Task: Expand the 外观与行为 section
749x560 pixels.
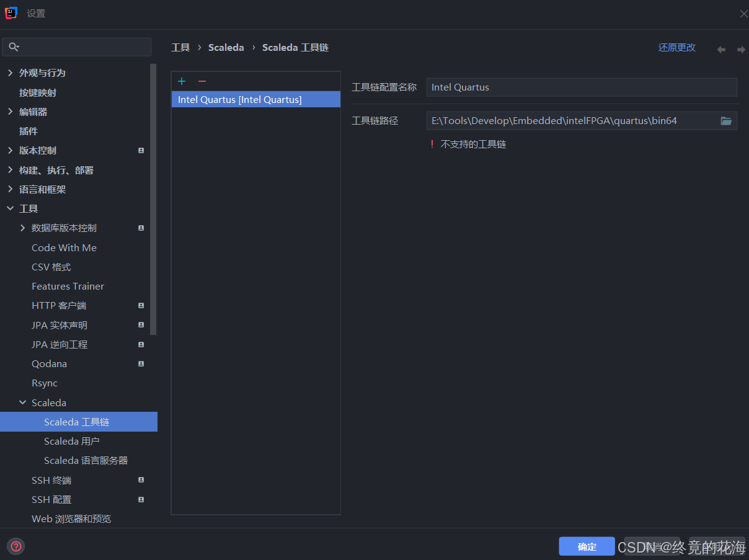Action: point(10,73)
